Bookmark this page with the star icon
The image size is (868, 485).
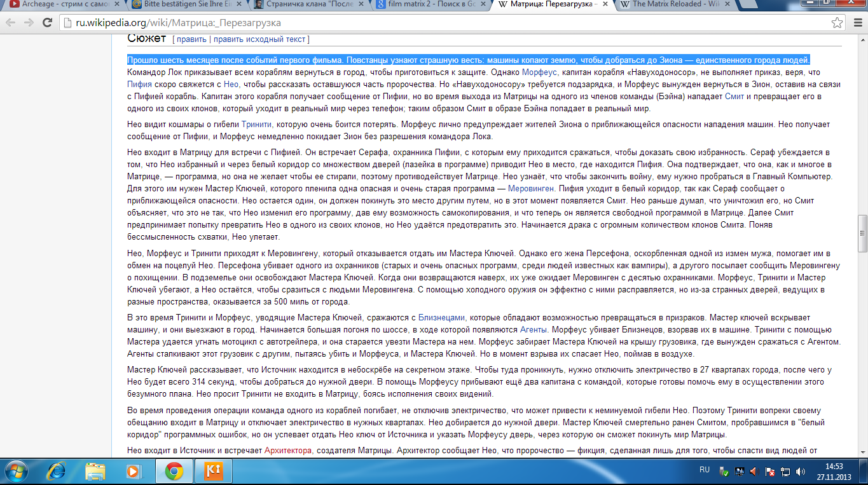point(837,23)
